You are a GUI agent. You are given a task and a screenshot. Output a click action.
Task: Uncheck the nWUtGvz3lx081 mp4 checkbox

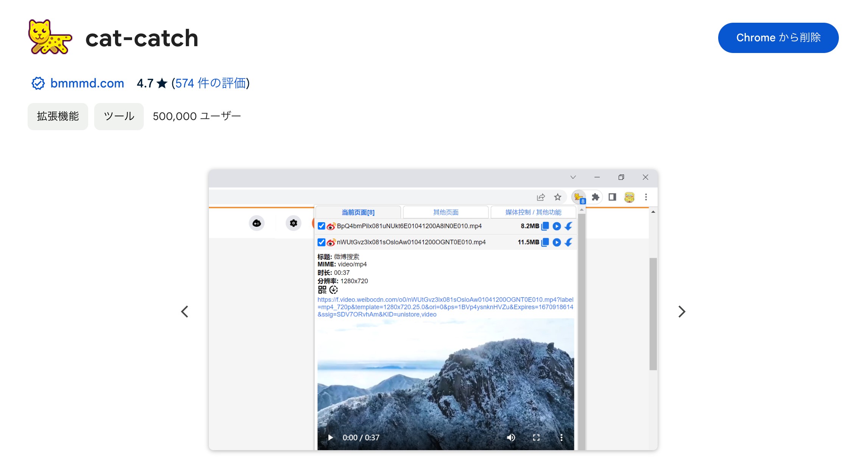click(321, 242)
